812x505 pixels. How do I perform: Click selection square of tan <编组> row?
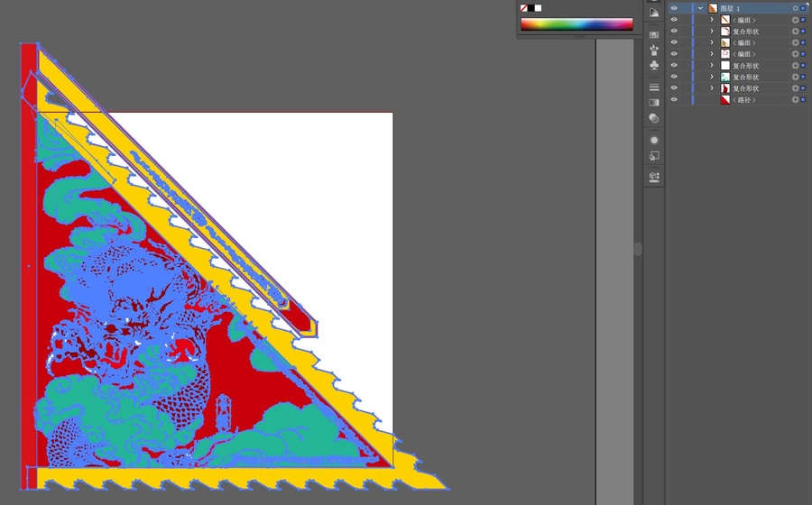coord(803,42)
